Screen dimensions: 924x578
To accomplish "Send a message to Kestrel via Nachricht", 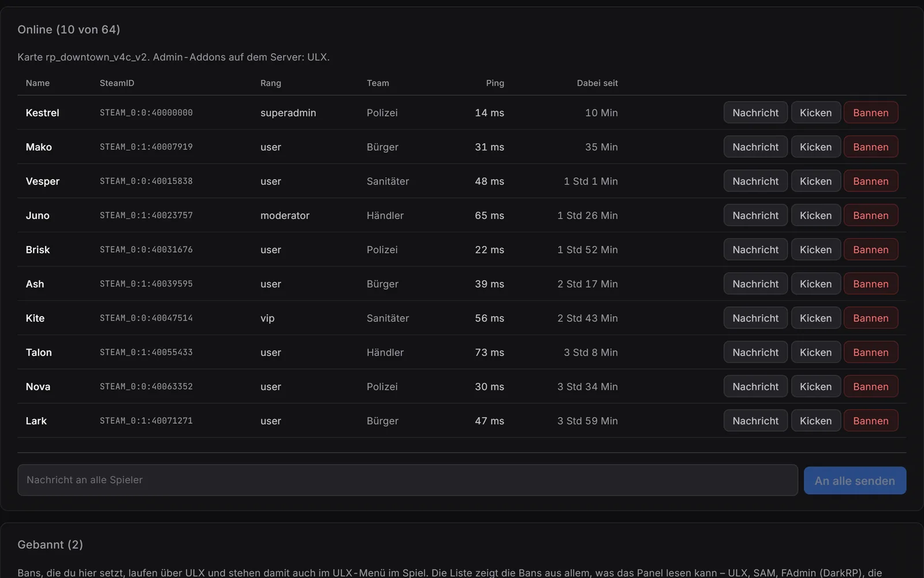I will [755, 113].
